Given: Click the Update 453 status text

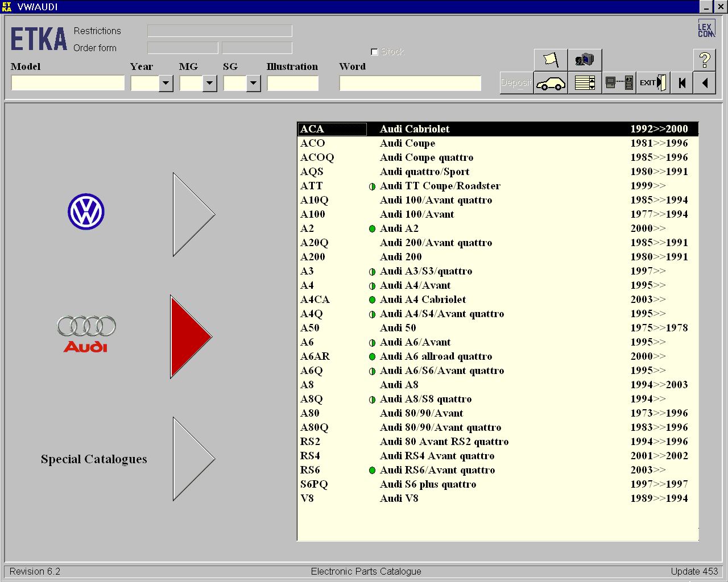Looking at the screenshot, I should point(694,571).
